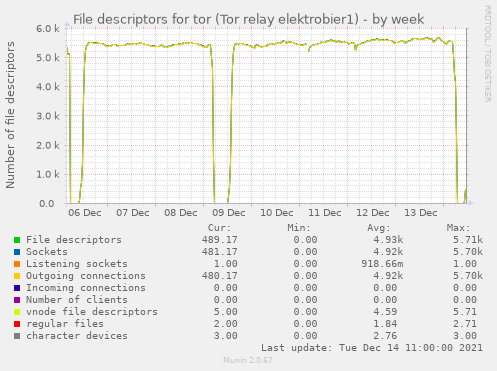Click the Cur column header
The image size is (497, 371).
pos(219,228)
